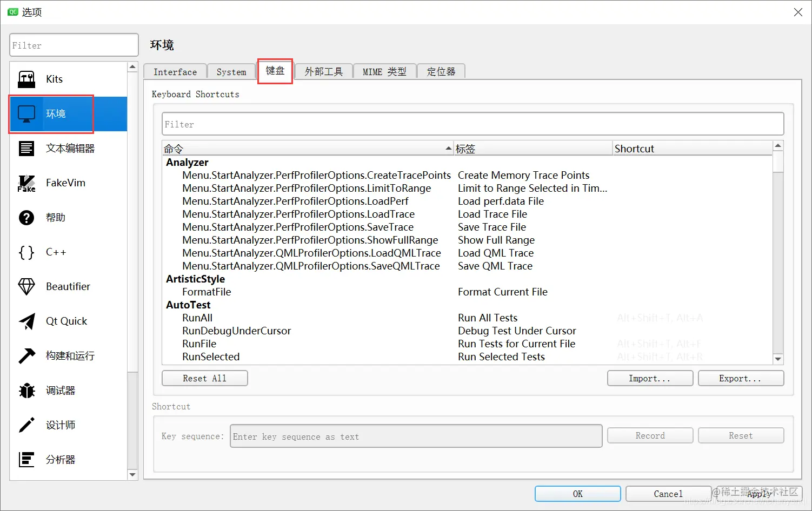Close the 选项 dialog window

pos(798,12)
